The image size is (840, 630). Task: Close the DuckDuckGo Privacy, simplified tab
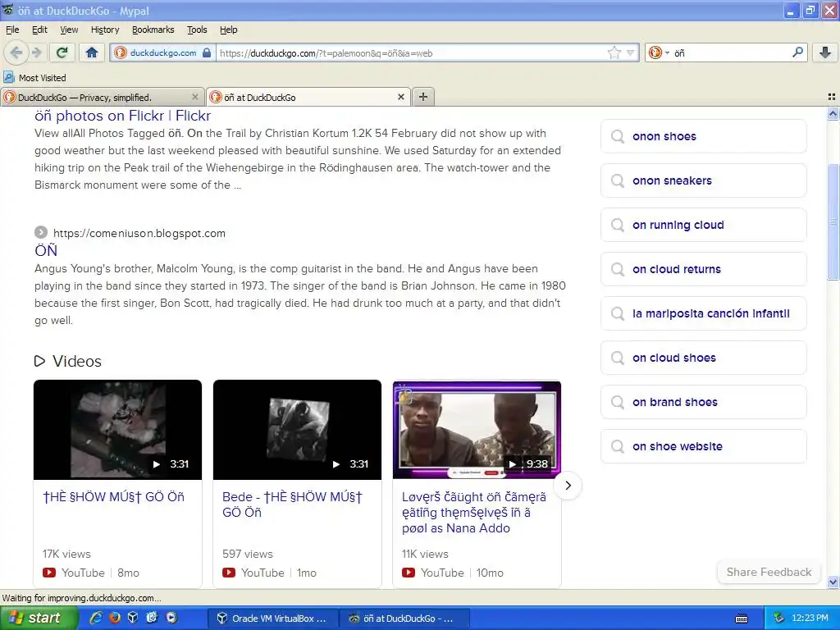(195, 97)
